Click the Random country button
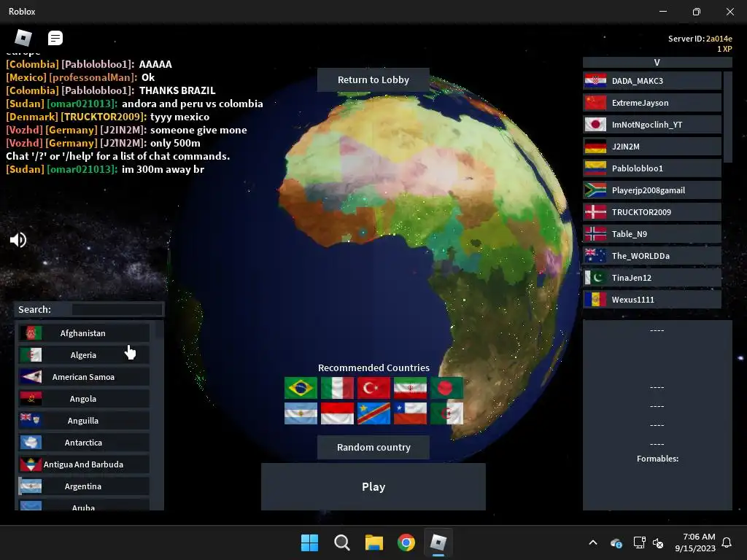747x560 pixels. point(373,447)
